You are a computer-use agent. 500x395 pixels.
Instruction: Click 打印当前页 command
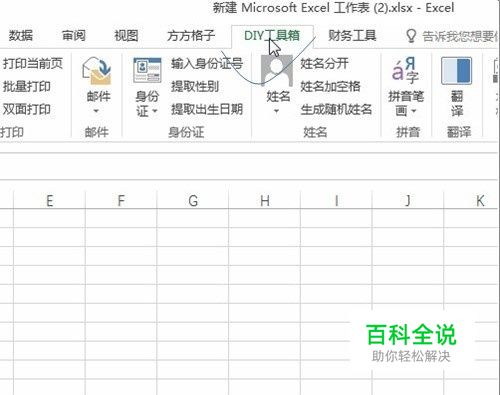tap(33, 63)
